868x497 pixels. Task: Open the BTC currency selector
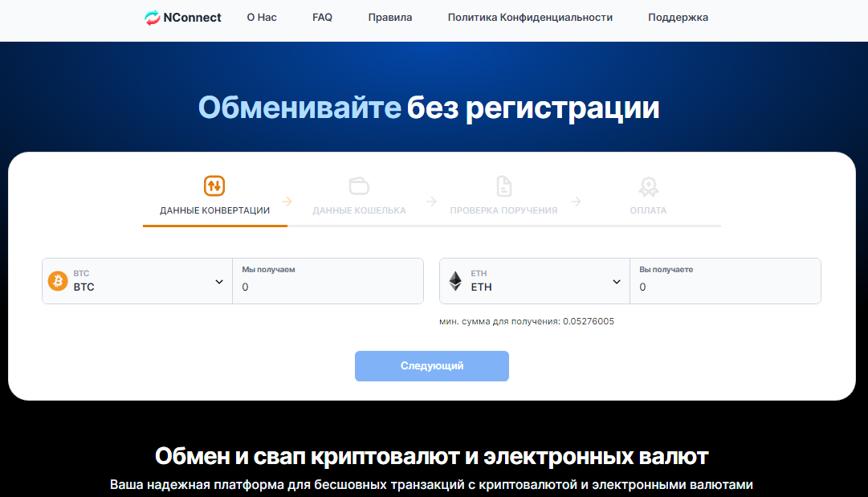[137, 281]
